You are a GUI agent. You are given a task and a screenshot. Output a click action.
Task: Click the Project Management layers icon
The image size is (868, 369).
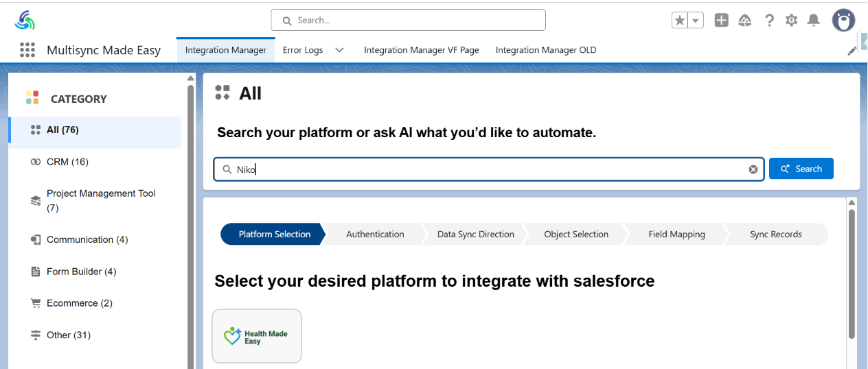coord(36,201)
